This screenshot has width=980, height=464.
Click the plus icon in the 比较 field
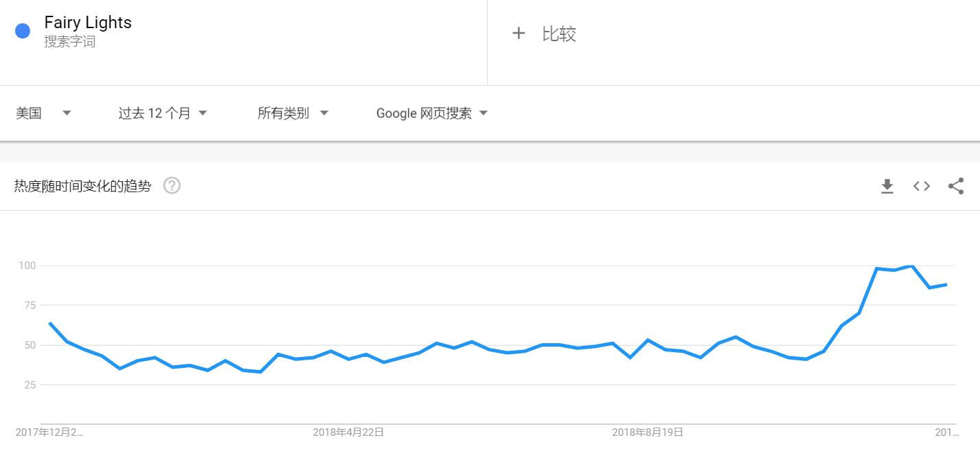tap(520, 32)
